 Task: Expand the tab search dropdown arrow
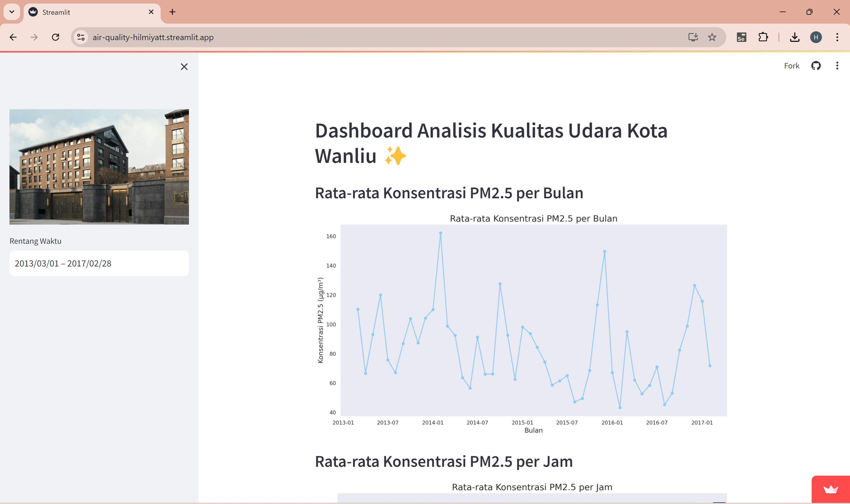12,12
